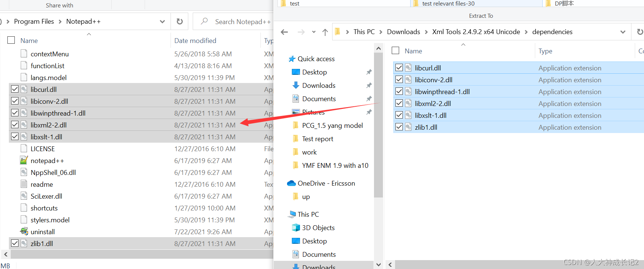This screenshot has height=269, width=644.
Task: Uncheck libwinpthread-1.dll in Notepad++ folder
Action: point(15,113)
